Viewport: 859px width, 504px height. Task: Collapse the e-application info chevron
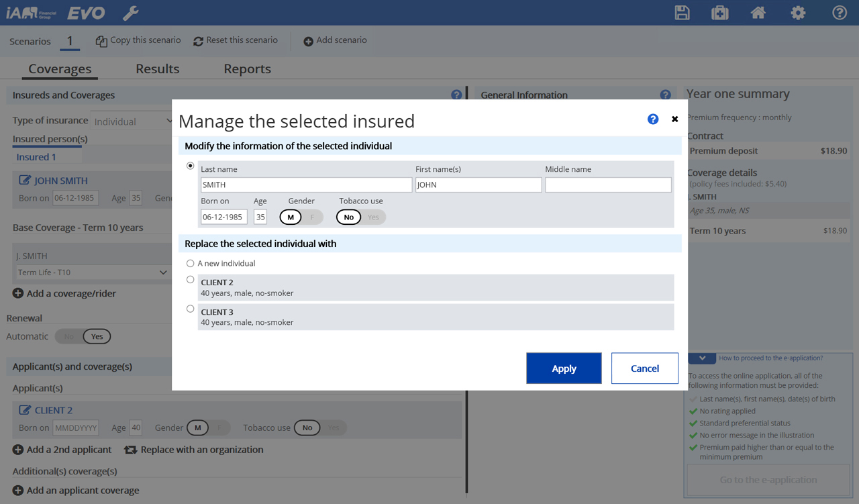pyautogui.click(x=702, y=358)
